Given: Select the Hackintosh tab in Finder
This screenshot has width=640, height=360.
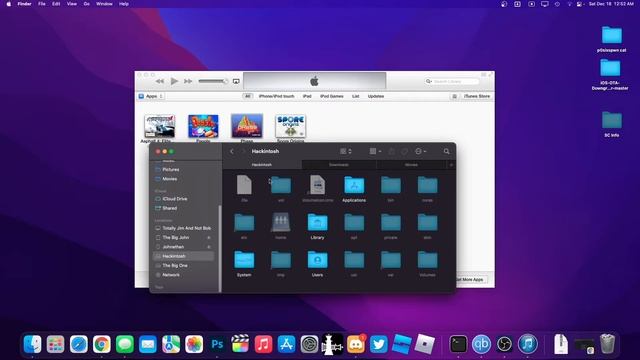Looking at the screenshot, I should click(262, 165).
